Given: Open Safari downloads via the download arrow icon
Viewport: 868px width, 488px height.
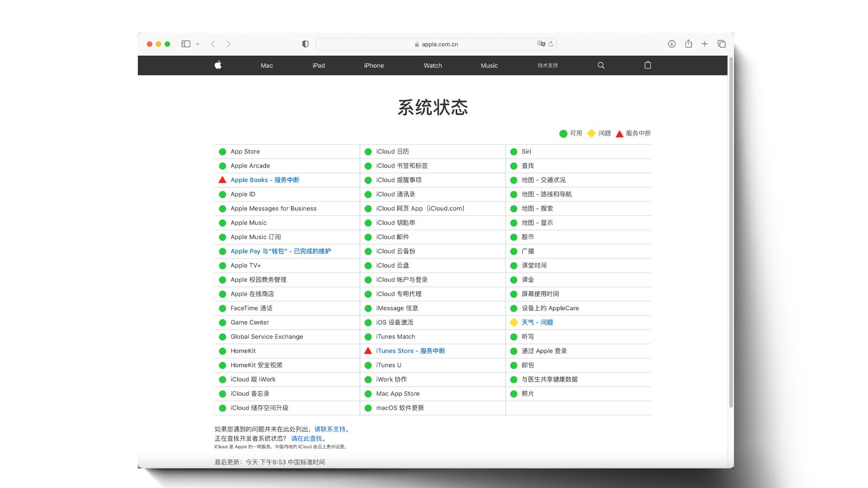Looking at the screenshot, I should (x=672, y=43).
